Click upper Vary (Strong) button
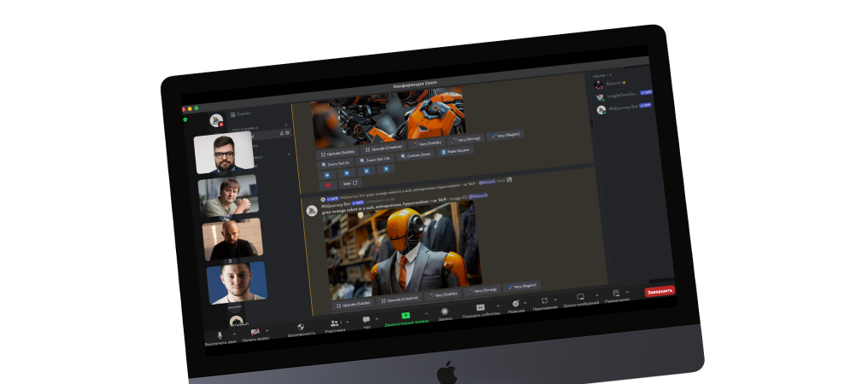868x384 pixels. [x=466, y=139]
